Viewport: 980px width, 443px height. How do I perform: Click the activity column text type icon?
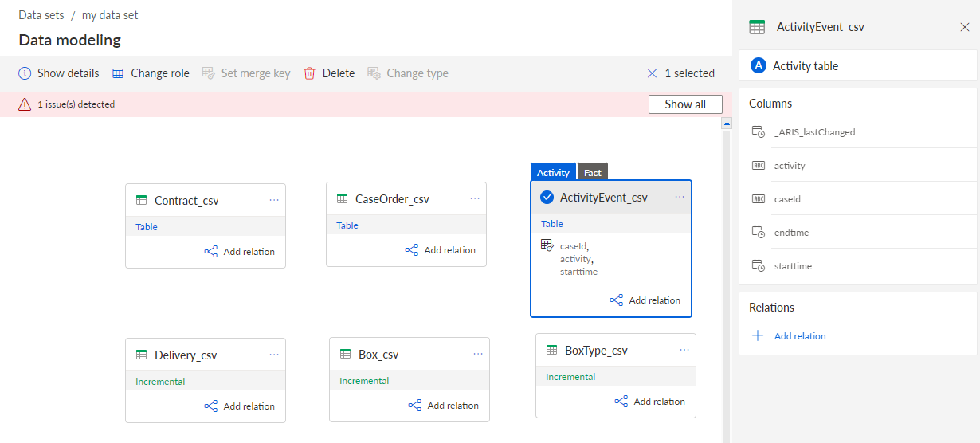tap(759, 166)
